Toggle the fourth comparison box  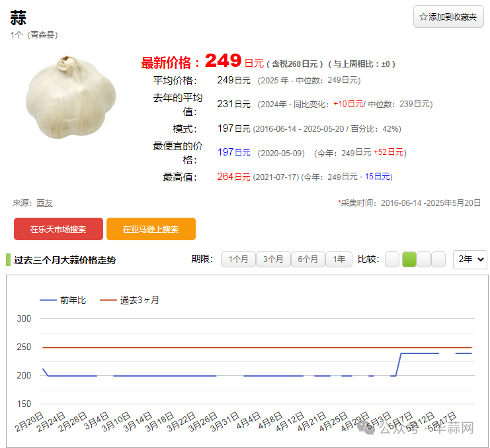pyautogui.click(x=438, y=259)
